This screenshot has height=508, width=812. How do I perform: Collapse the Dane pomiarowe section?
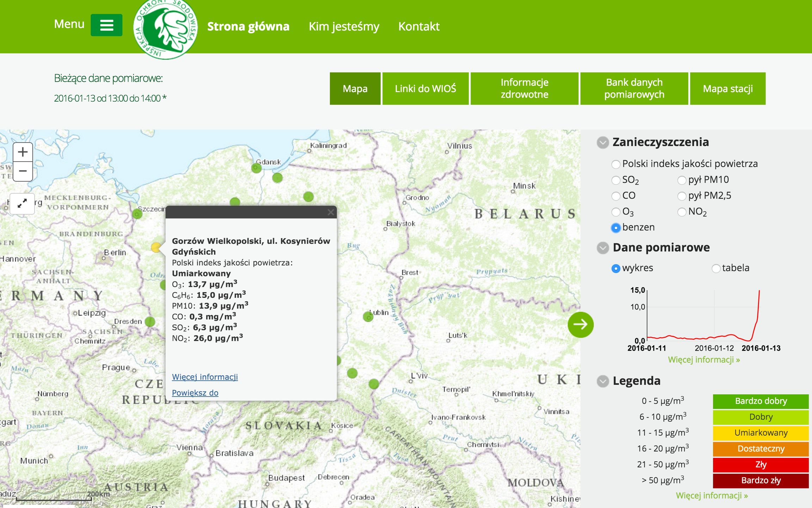[x=603, y=248]
